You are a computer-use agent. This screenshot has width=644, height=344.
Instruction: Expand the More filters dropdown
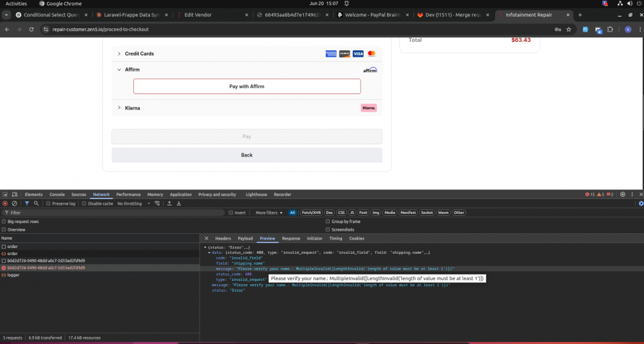[x=269, y=213]
